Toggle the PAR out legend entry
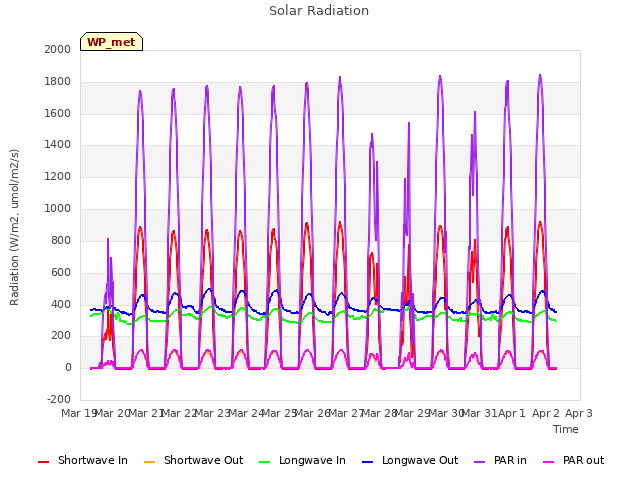Screen dimensions: 640x480 click(x=573, y=461)
